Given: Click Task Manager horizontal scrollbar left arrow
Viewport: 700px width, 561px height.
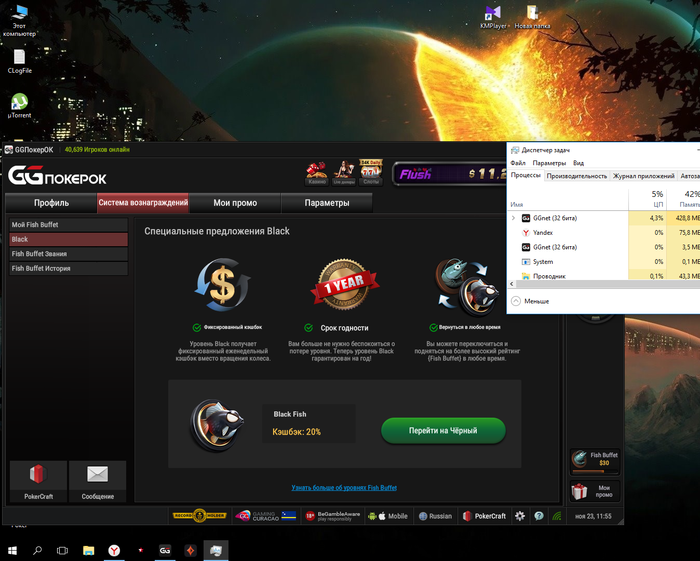Looking at the screenshot, I should (x=512, y=284).
